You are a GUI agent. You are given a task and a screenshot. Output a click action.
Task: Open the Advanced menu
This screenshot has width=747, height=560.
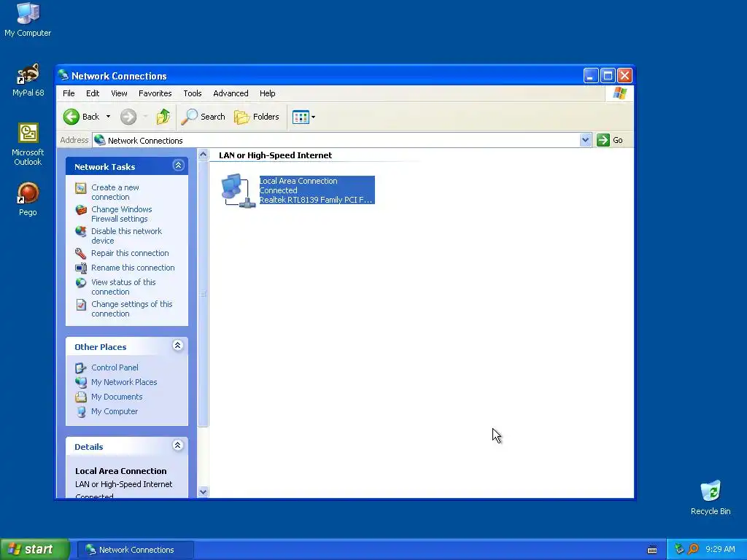pyautogui.click(x=231, y=93)
